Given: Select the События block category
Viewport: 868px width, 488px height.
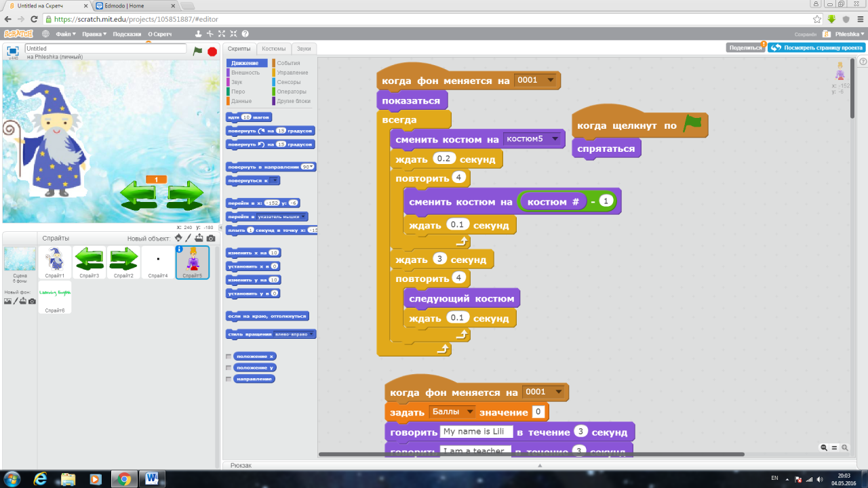Looking at the screenshot, I should click(x=288, y=63).
